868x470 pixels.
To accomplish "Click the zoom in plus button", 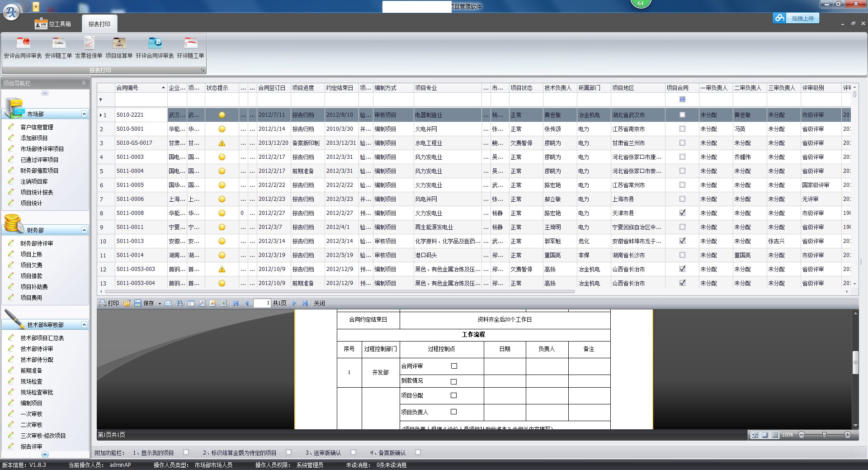I will [x=848, y=435].
